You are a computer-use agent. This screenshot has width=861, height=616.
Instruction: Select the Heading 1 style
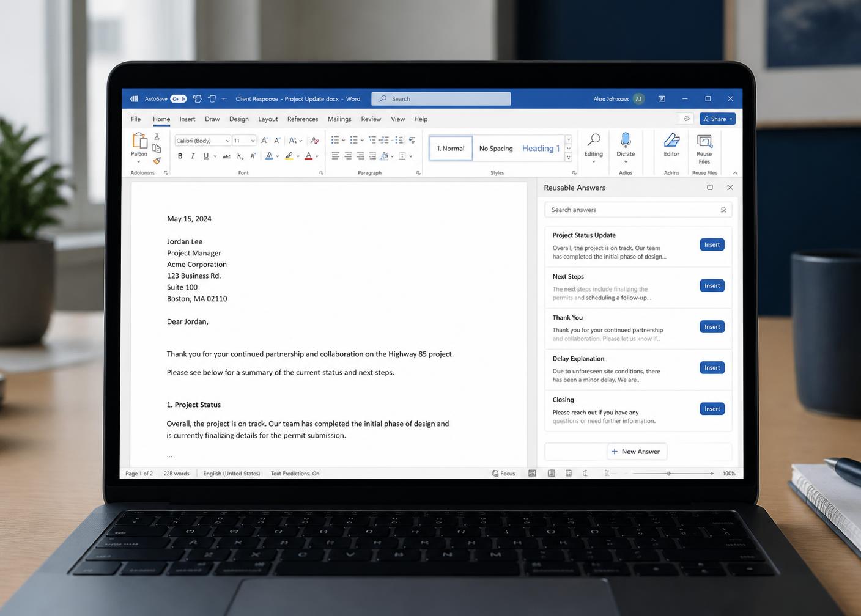coord(541,148)
